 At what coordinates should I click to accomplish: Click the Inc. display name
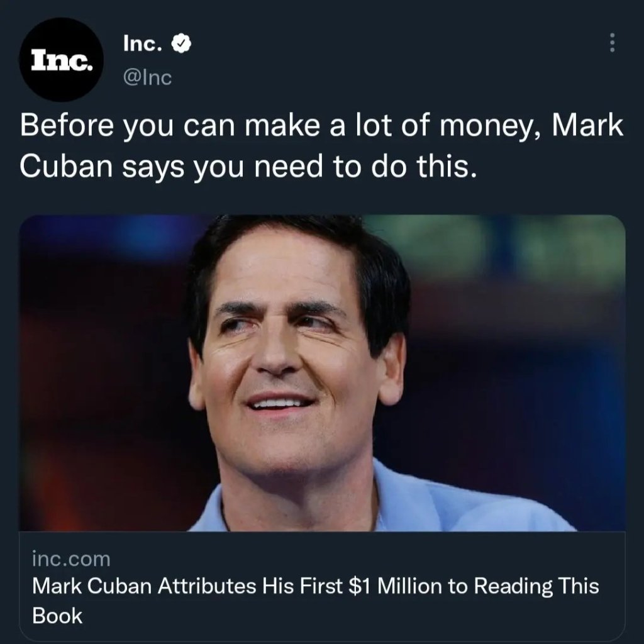(x=143, y=45)
